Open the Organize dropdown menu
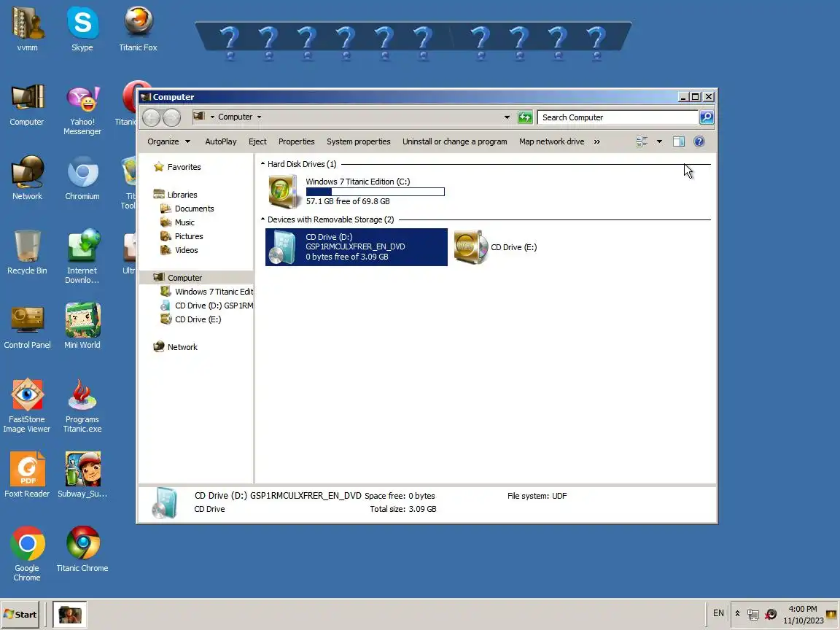Image resolution: width=840 pixels, height=630 pixels. coord(168,141)
